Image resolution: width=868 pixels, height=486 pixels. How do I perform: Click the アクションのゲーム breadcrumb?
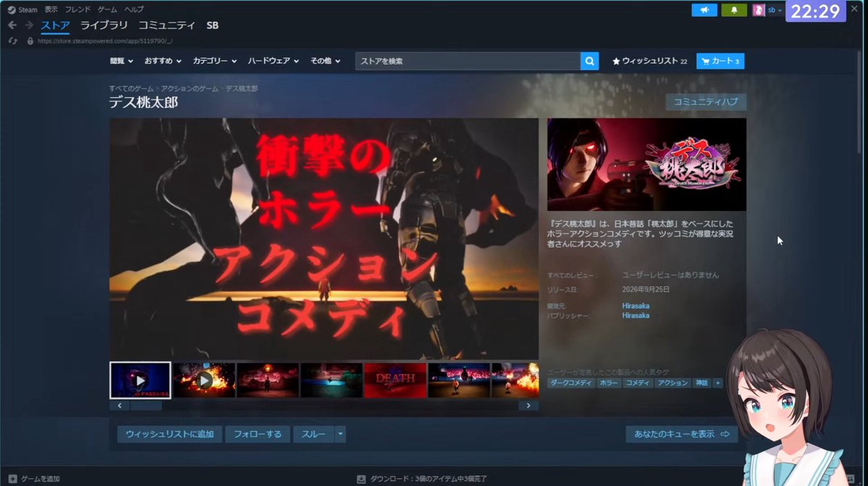coord(190,88)
